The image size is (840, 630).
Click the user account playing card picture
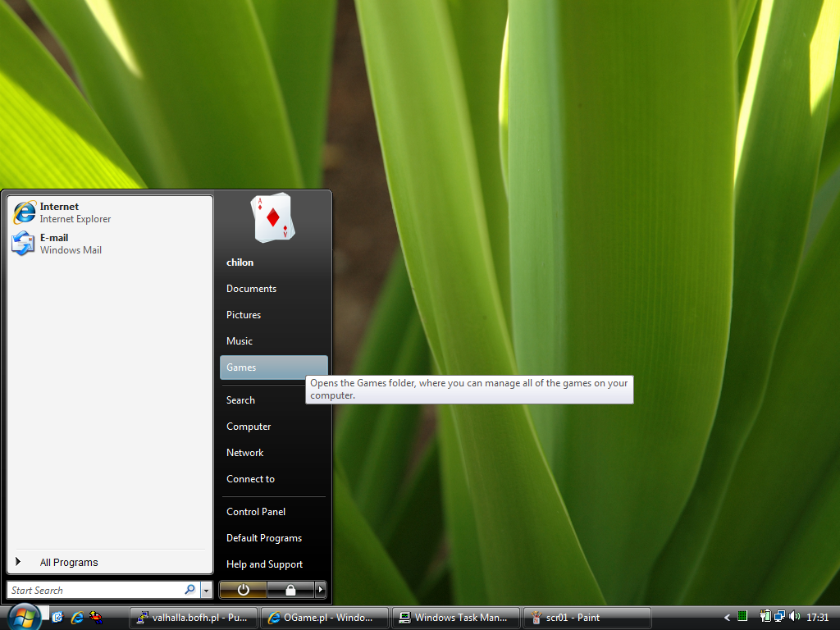click(x=272, y=217)
